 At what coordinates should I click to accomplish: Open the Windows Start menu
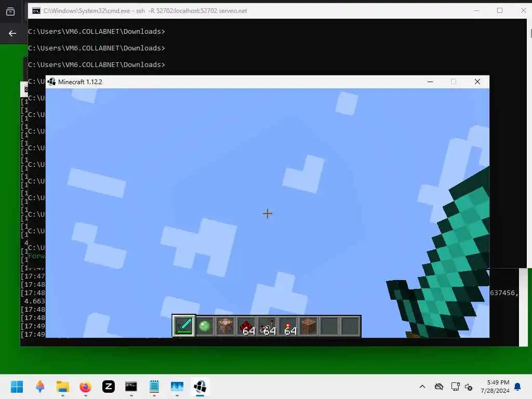(17, 387)
